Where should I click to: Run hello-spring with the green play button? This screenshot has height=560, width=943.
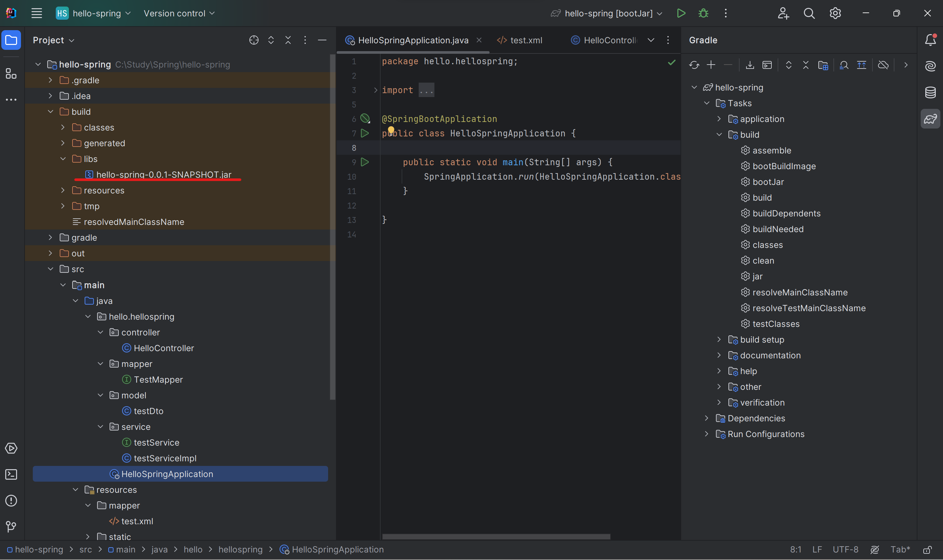[681, 13]
